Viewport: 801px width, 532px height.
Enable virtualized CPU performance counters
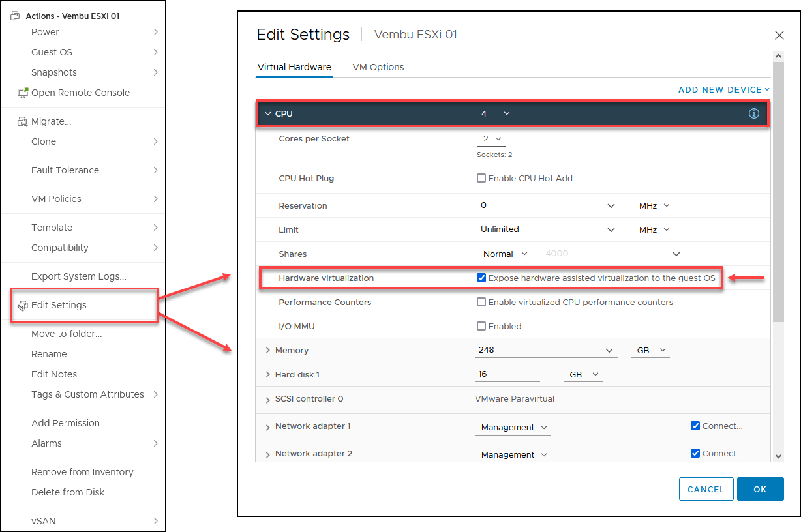coord(481,302)
